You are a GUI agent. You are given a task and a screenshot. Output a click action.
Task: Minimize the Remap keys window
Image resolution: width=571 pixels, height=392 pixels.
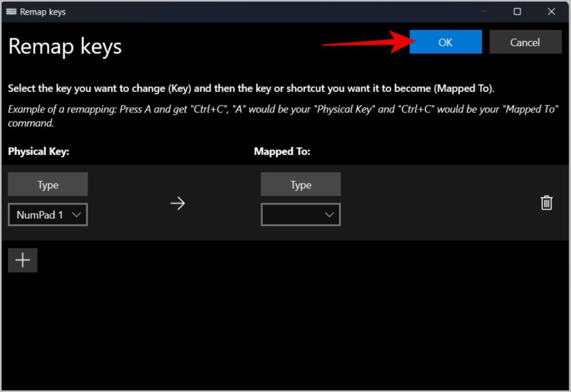[x=483, y=12]
